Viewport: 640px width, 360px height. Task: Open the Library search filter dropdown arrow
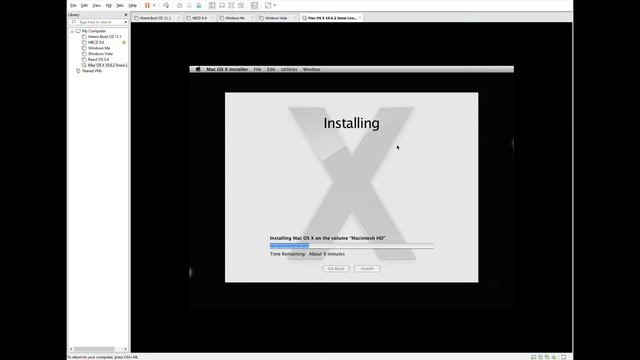click(126, 22)
